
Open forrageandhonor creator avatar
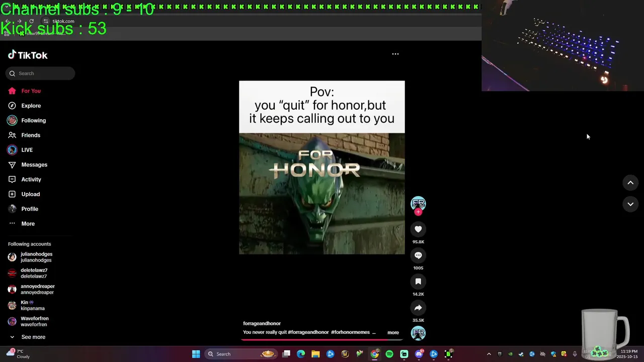[418, 203]
